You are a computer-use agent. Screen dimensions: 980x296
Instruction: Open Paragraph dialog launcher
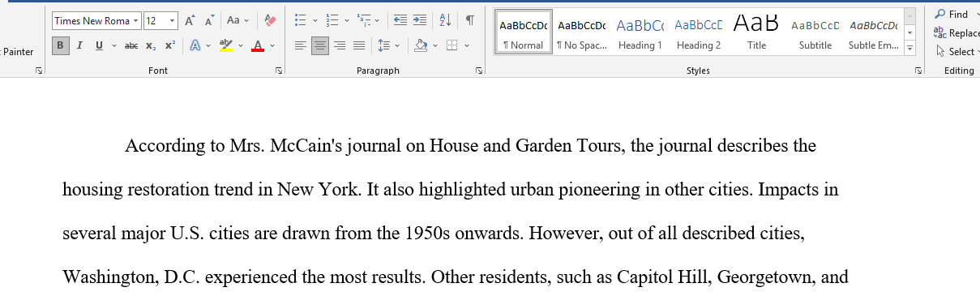point(479,71)
